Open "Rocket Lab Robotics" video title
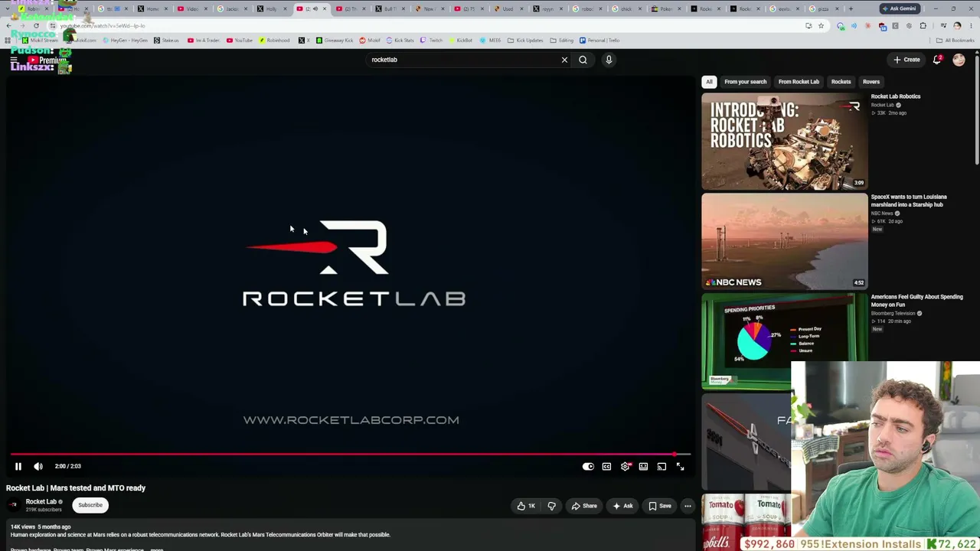This screenshot has width=980, height=551. click(x=895, y=96)
